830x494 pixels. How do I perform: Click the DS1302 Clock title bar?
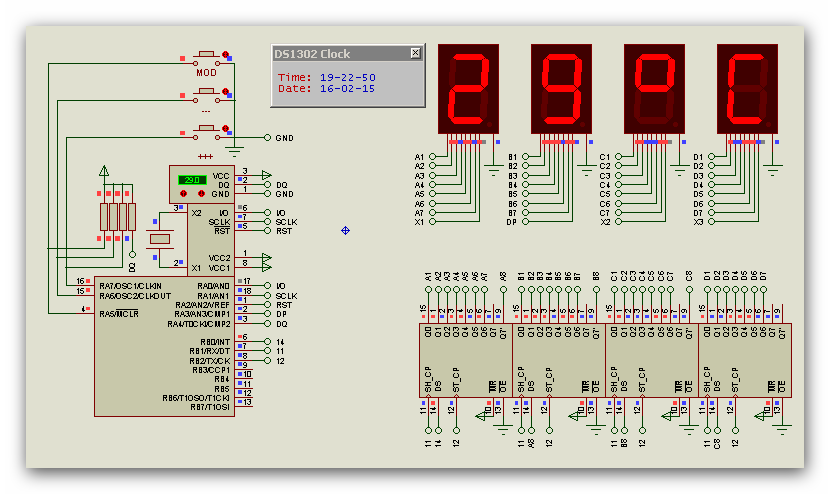[348, 53]
